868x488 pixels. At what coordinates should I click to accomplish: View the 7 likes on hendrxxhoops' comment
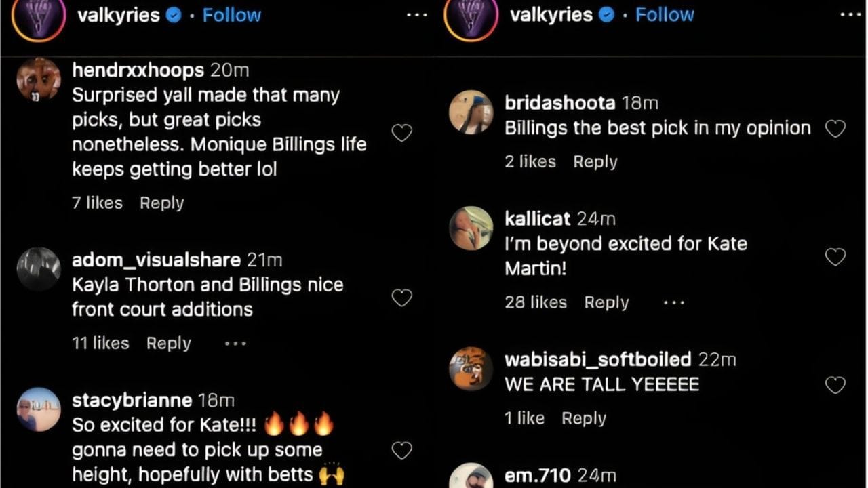point(97,202)
